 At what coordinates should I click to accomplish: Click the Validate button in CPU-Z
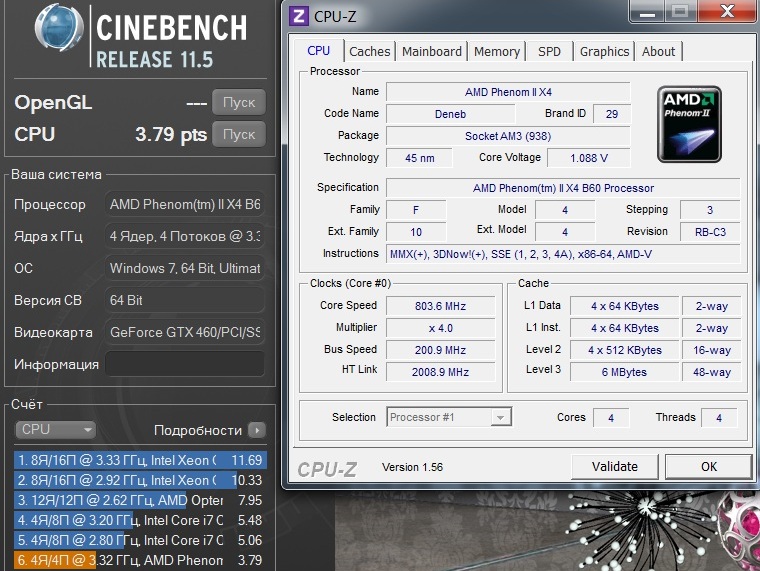[x=615, y=467]
